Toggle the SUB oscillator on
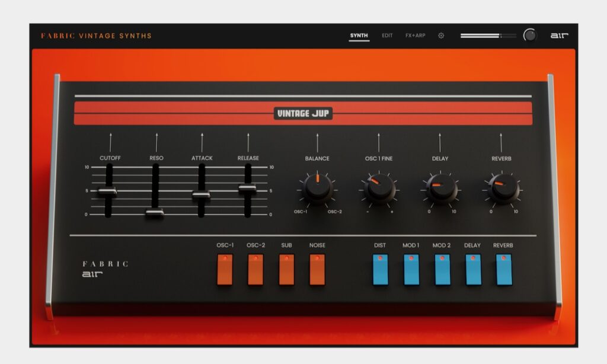 (287, 270)
